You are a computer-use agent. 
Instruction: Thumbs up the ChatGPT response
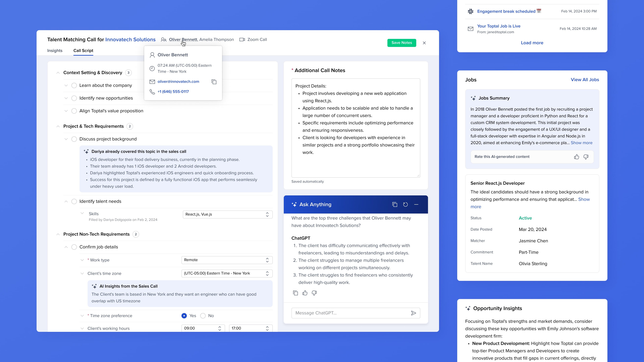tap(305, 293)
